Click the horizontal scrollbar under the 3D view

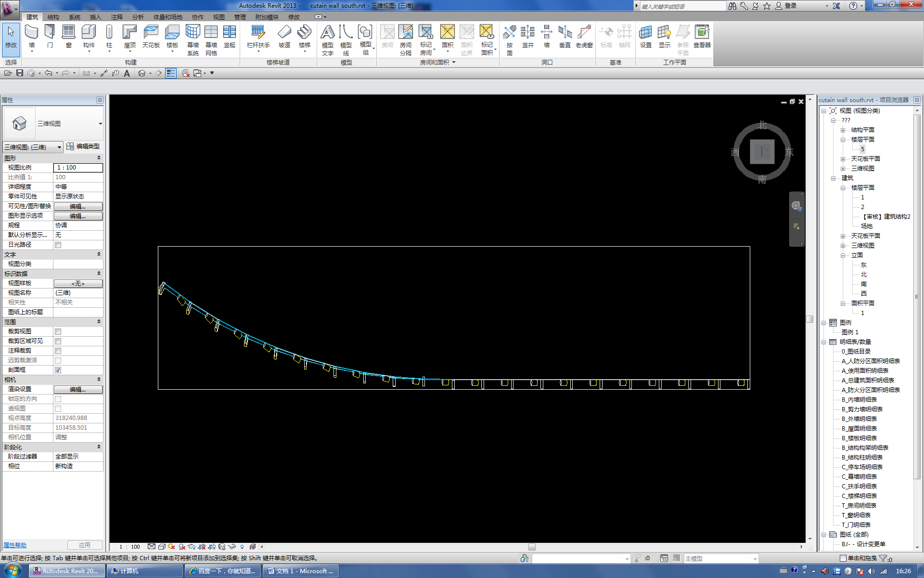531,547
